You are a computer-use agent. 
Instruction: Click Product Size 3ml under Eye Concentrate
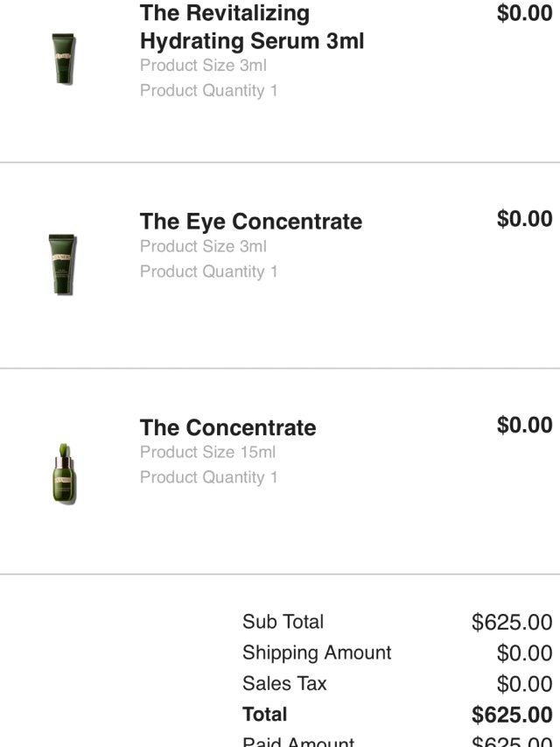pyautogui.click(x=203, y=247)
